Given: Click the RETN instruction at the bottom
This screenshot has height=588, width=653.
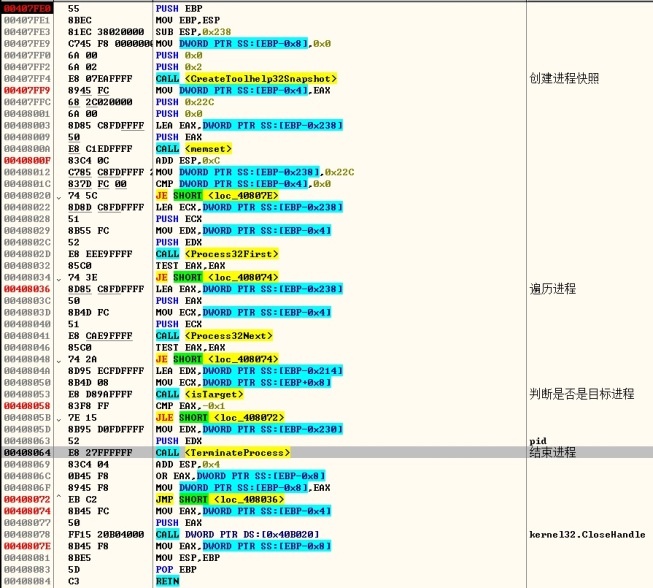Looking at the screenshot, I should tap(168, 580).
